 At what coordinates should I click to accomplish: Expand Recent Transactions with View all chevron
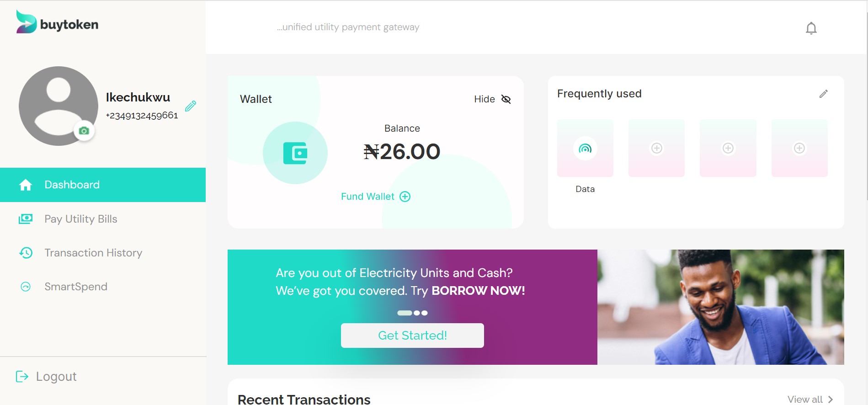[x=830, y=399]
